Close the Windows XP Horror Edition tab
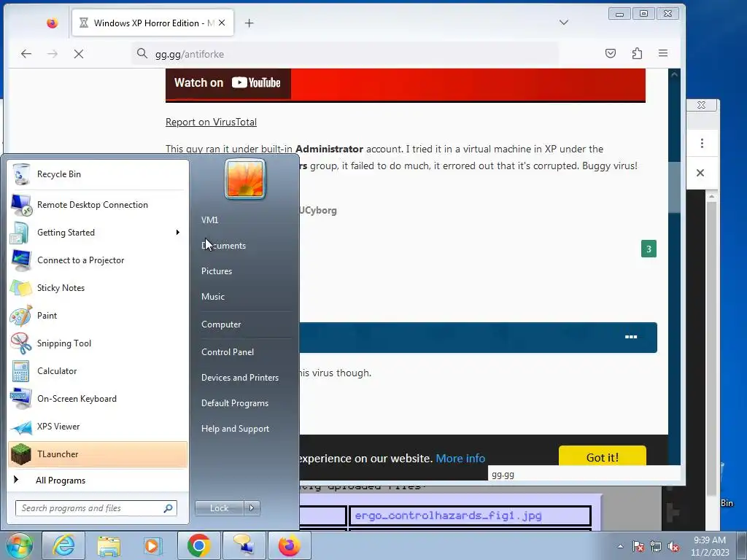 222,23
